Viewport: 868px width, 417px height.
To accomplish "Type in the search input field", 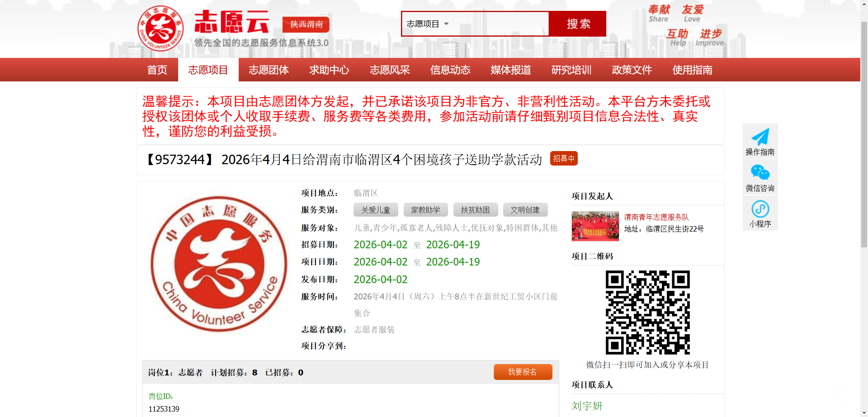I will coord(500,24).
